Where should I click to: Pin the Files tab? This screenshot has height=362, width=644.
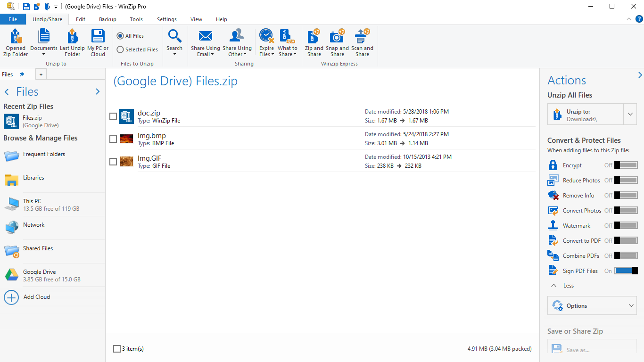(x=22, y=74)
